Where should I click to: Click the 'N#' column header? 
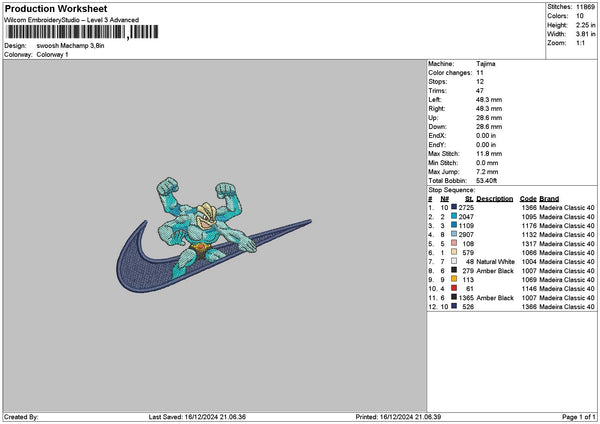445,199
